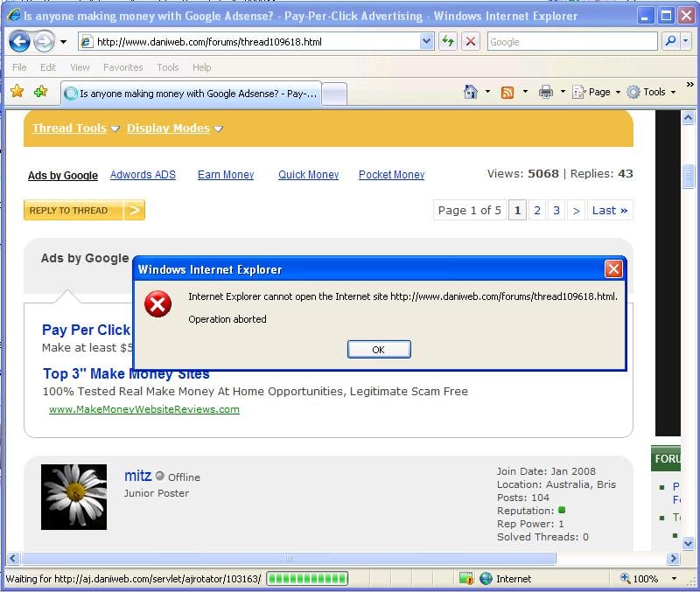
Task: Open the Tools menu in menu bar
Action: click(168, 67)
